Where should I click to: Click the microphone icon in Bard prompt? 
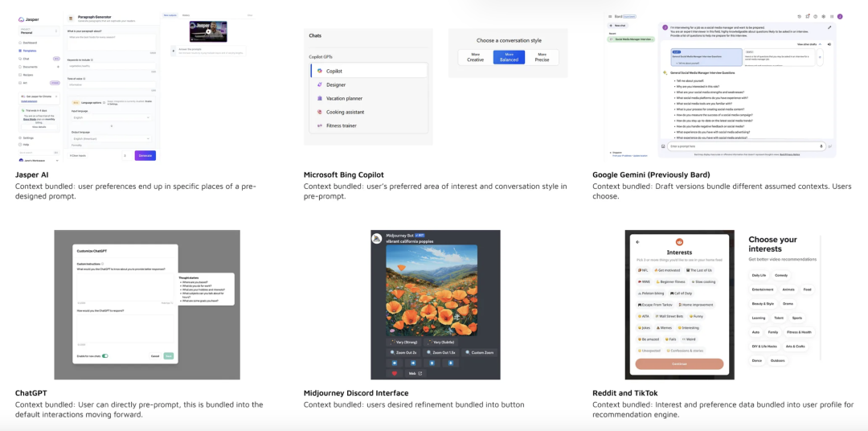tap(821, 146)
